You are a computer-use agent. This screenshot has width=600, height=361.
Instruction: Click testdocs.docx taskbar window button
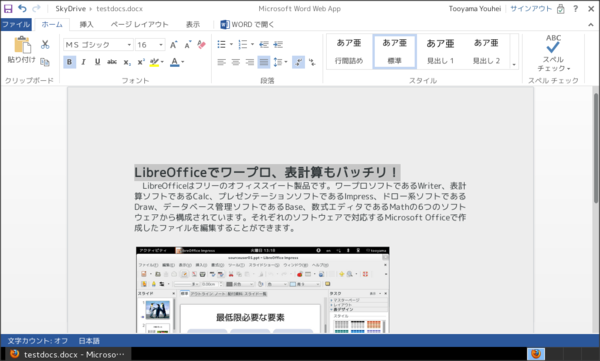(x=68, y=354)
